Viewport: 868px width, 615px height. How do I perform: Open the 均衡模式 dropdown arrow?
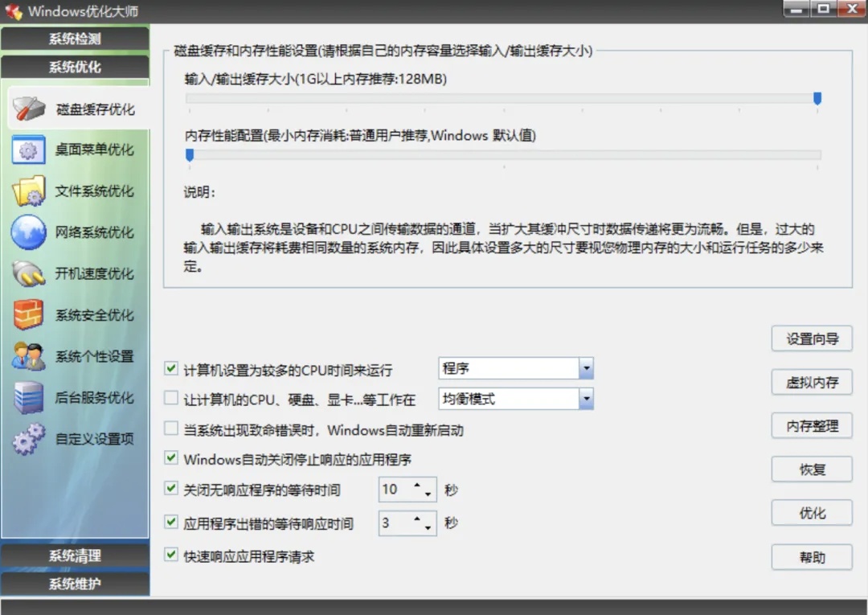[x=586, y=399]
